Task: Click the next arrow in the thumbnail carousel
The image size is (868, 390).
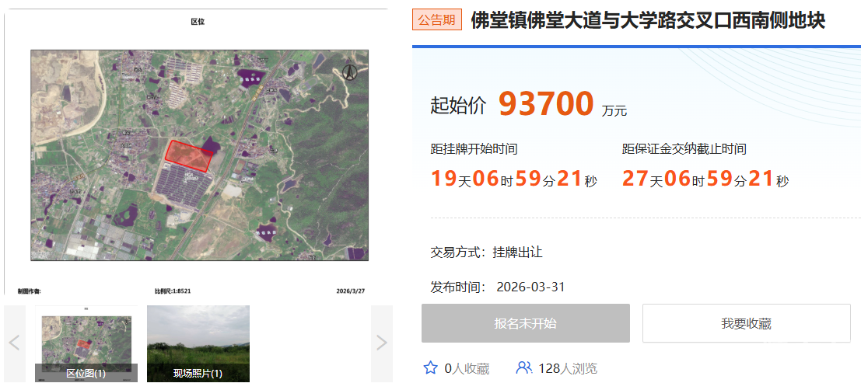Action: click(381, 343)
